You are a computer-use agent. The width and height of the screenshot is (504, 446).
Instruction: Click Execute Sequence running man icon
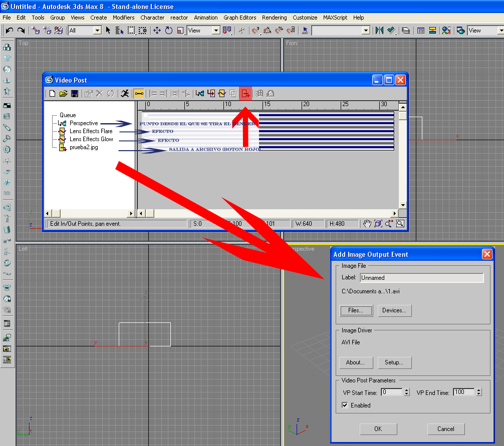pos(125,94)
